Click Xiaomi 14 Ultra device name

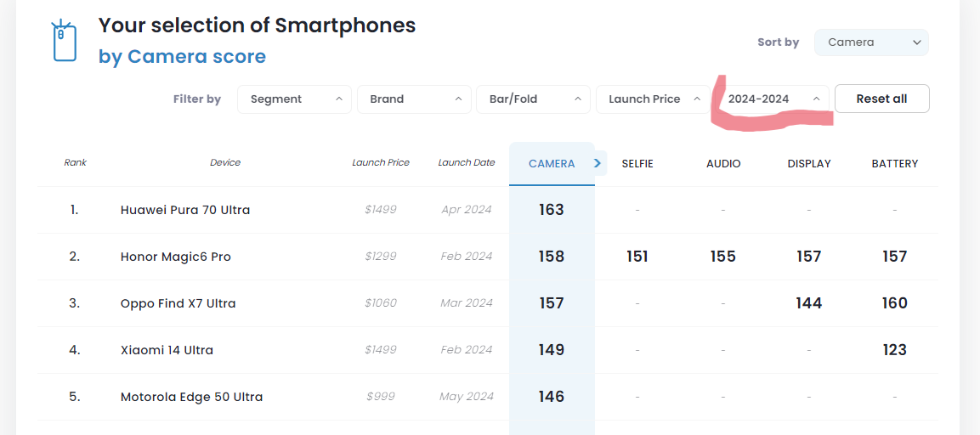pyautogui.click(x=167, y=350)
